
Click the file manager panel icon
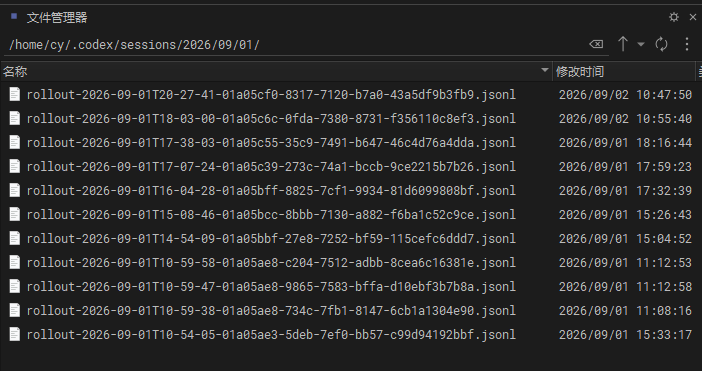14,16
